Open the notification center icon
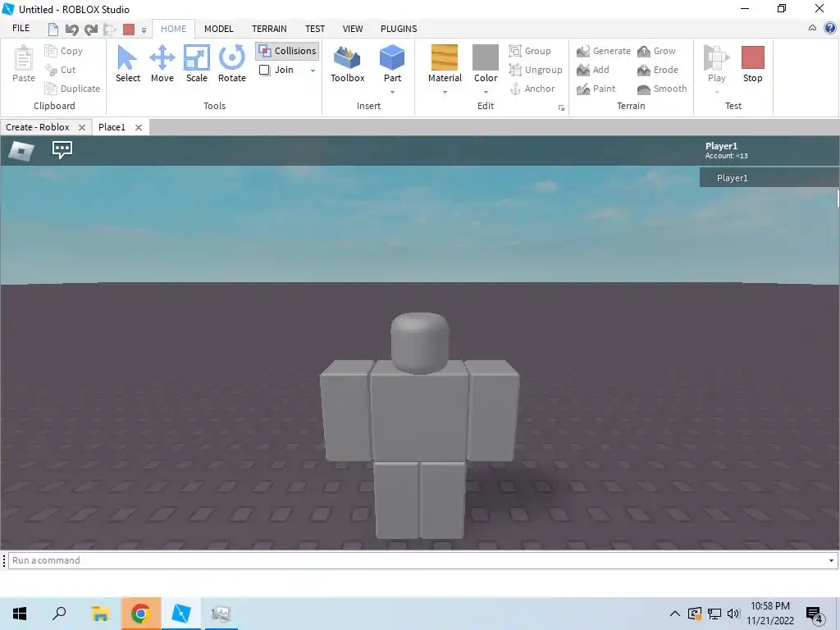 point(815,614)
